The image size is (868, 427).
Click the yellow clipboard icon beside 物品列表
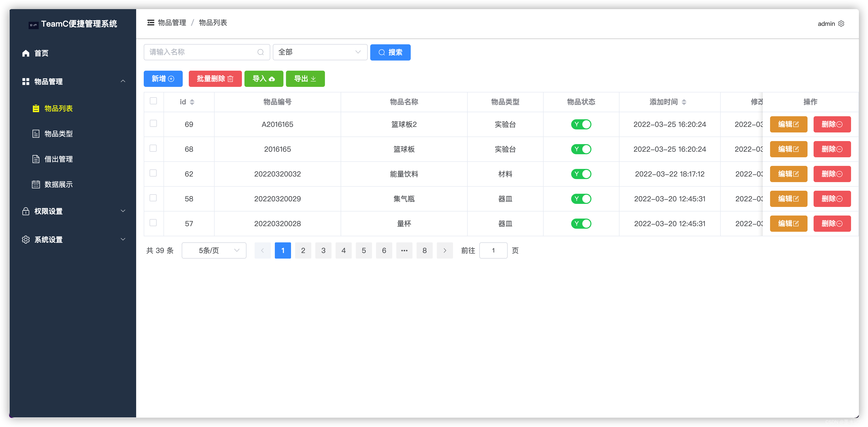36,108
